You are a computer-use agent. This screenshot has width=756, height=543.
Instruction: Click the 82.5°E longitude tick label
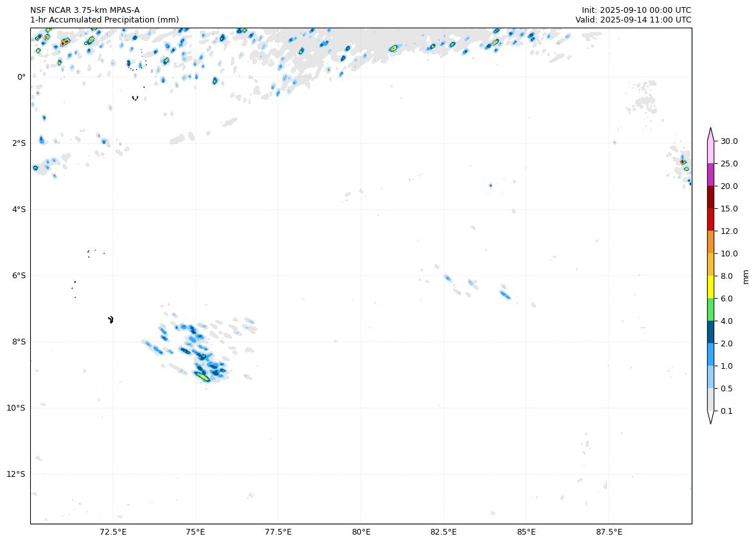tap(443, 532)
